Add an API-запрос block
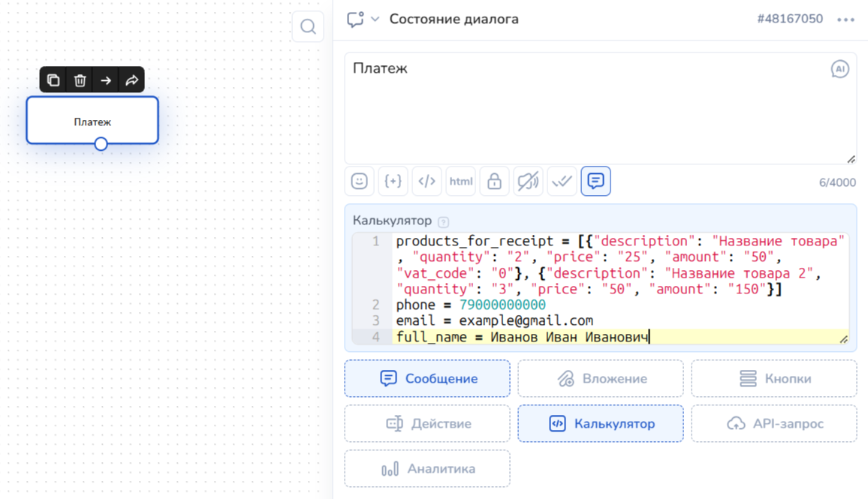 (773, 424)
